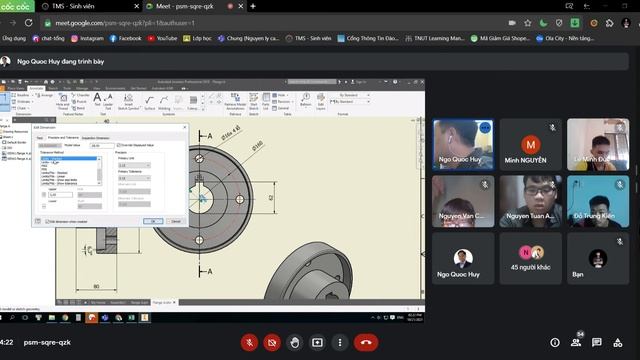Open Mã Giảm Giá Shope... bookmark

pyautogui.click(x=500, y=38)
